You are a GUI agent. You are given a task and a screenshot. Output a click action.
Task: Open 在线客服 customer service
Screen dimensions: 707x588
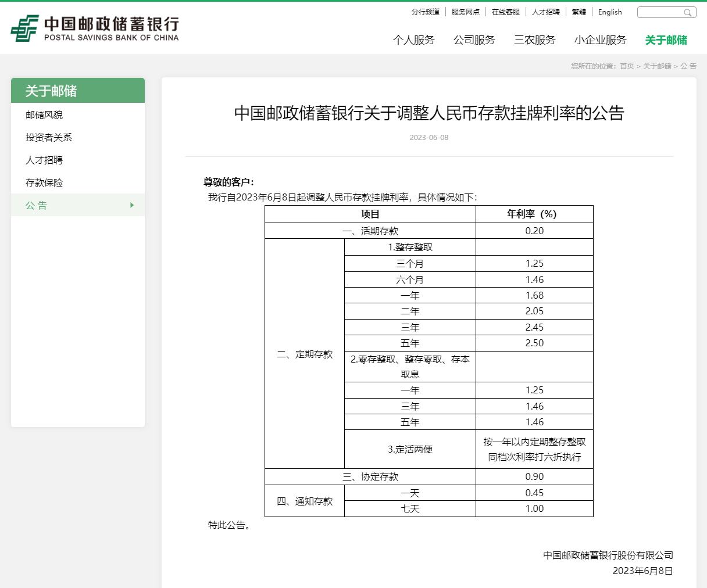point(505,12)
